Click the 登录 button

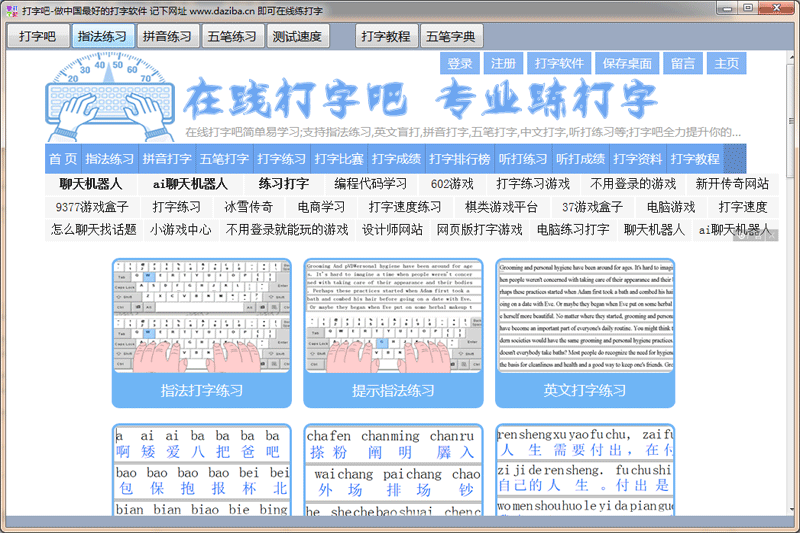pyautogui.click(x=460, y=63)
